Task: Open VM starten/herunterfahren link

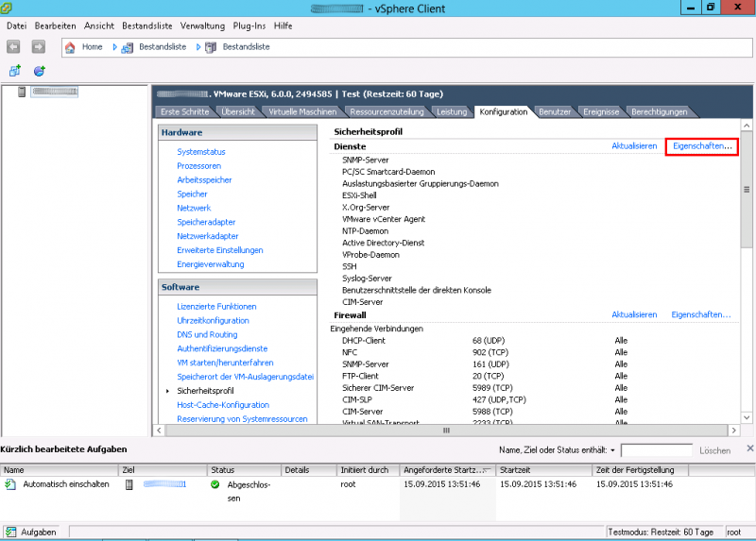Action: 225,363
